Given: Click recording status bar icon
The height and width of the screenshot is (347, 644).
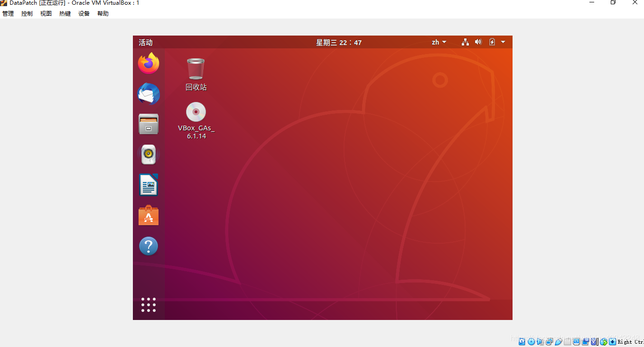Looking at the screenshot, I should (x=586, y=341).
